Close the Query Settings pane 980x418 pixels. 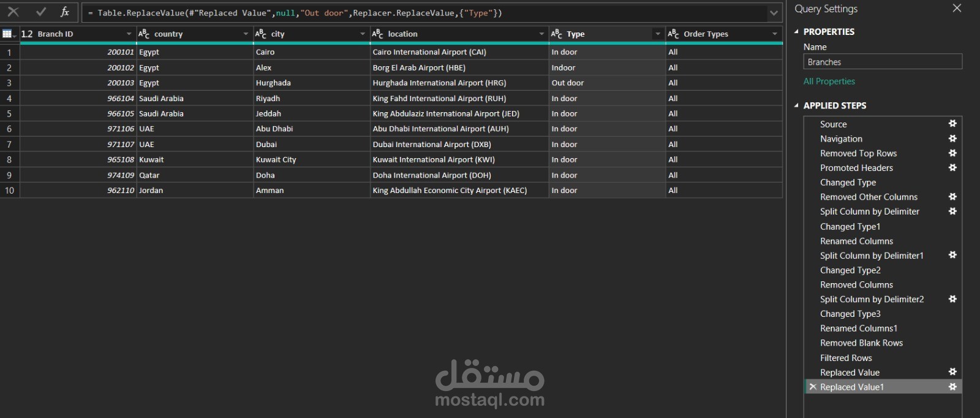957,8
